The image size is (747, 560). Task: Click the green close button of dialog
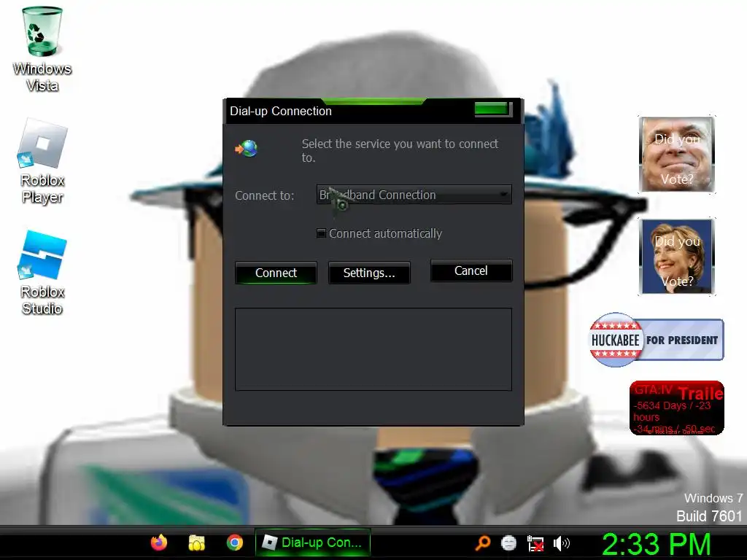click(493, 109)
